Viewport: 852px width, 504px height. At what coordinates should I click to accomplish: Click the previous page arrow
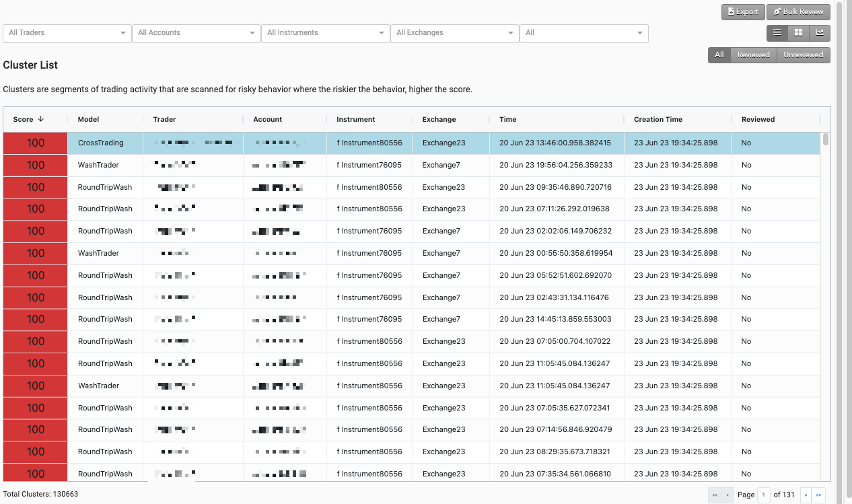point(726,495)
